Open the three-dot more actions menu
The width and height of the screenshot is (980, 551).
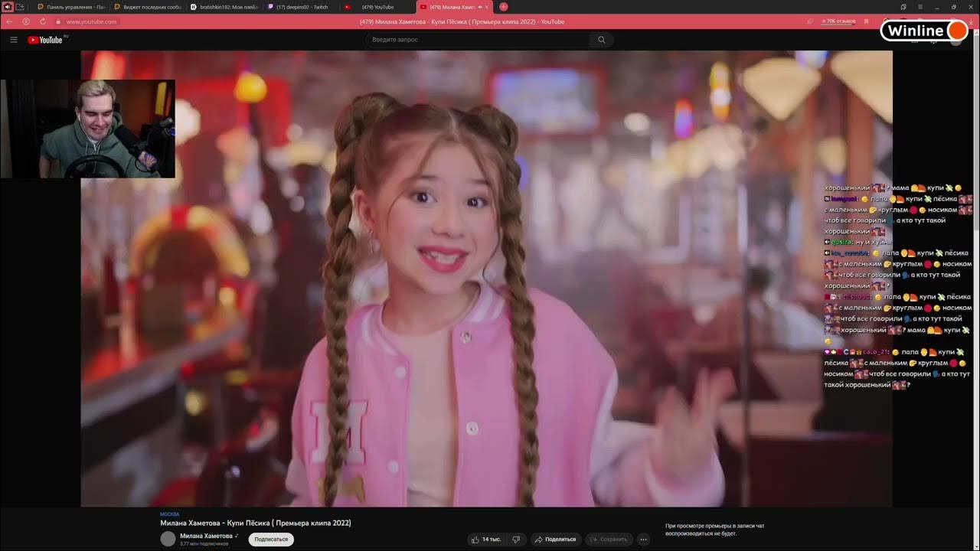[643, 540]
